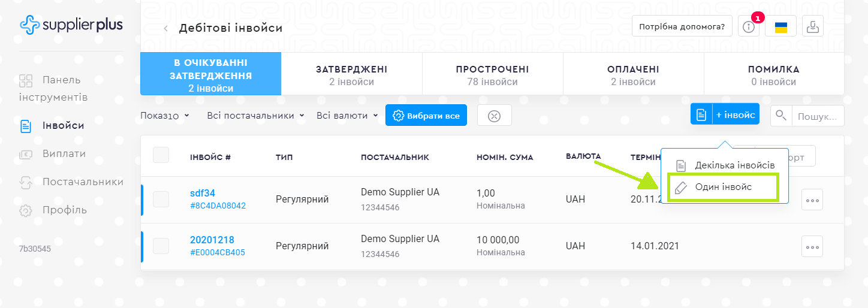Click the Пошук search input field
This screenshot has width=868, height=308.
coord(818,116)
